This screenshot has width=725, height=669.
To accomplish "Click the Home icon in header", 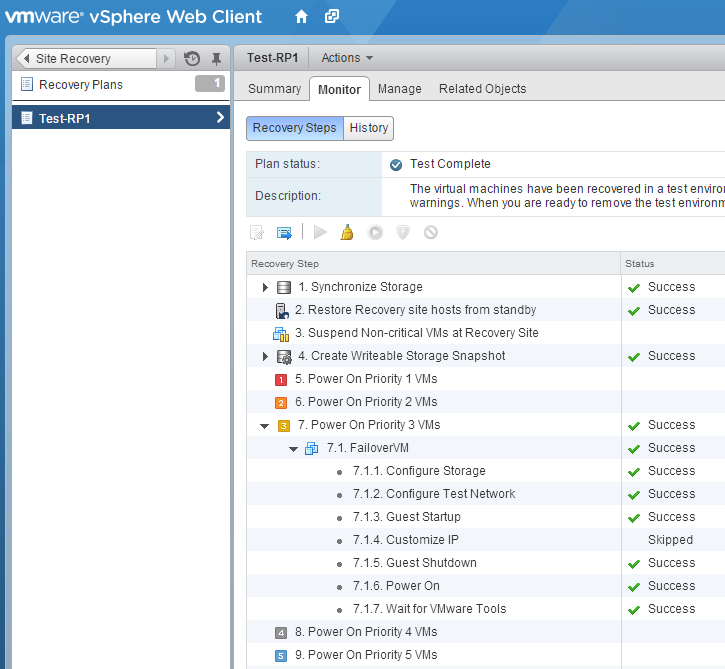I will click(301, 17).
